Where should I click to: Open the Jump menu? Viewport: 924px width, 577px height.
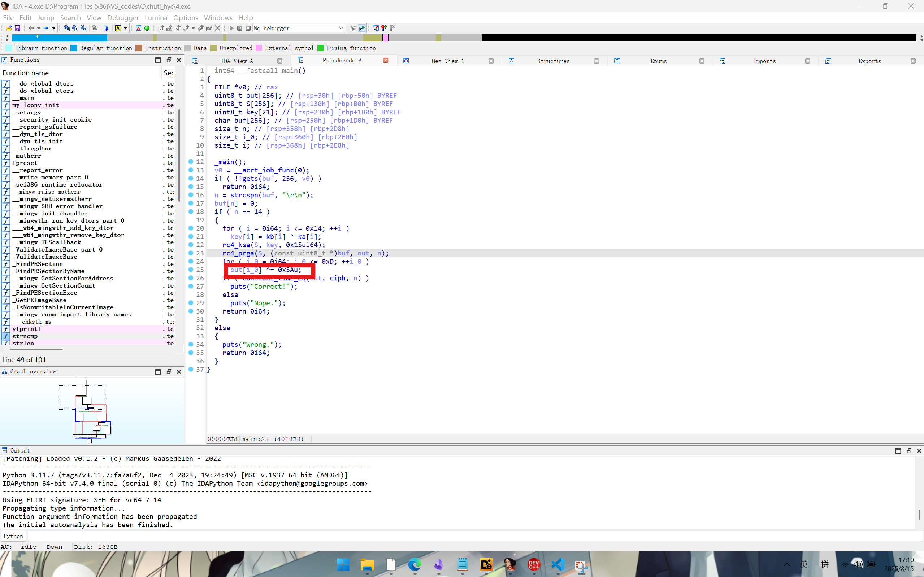pos(46,18)
